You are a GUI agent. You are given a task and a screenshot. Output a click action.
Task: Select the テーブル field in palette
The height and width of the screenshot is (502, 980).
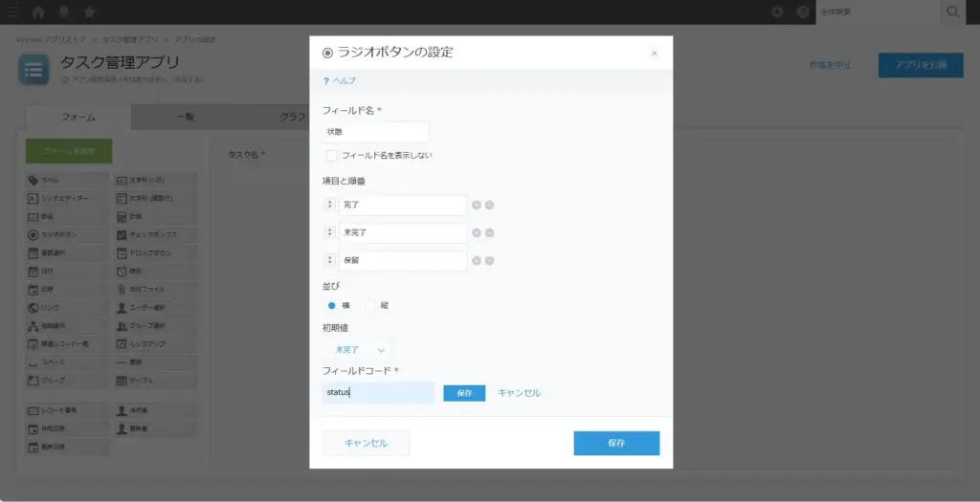click(x=156, y=381)
